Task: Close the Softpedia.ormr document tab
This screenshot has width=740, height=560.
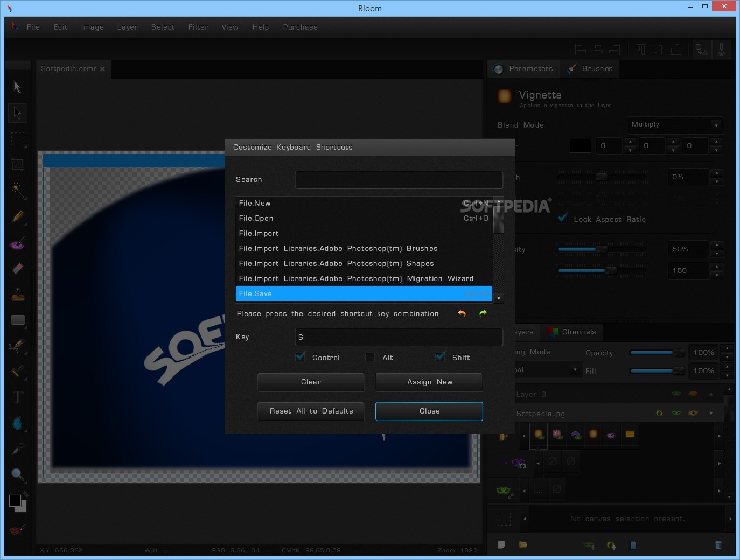Action: pos(102,69)
